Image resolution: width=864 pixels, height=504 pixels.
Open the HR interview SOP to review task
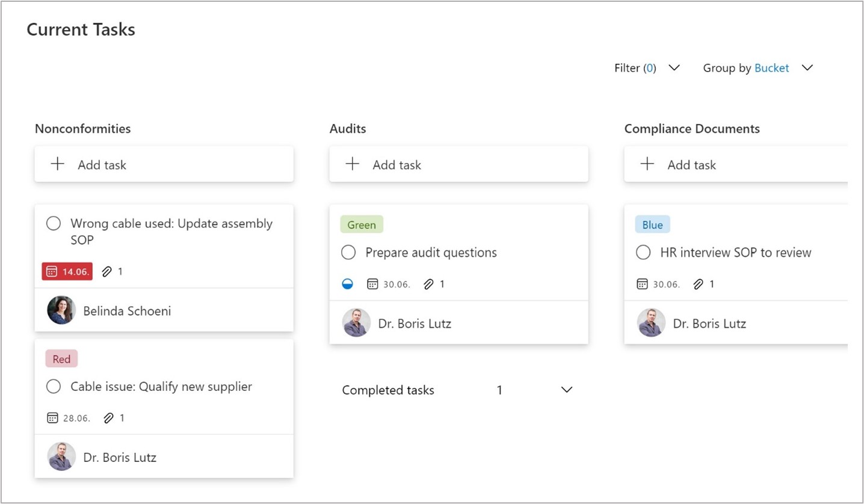click(x=736, y=253)
